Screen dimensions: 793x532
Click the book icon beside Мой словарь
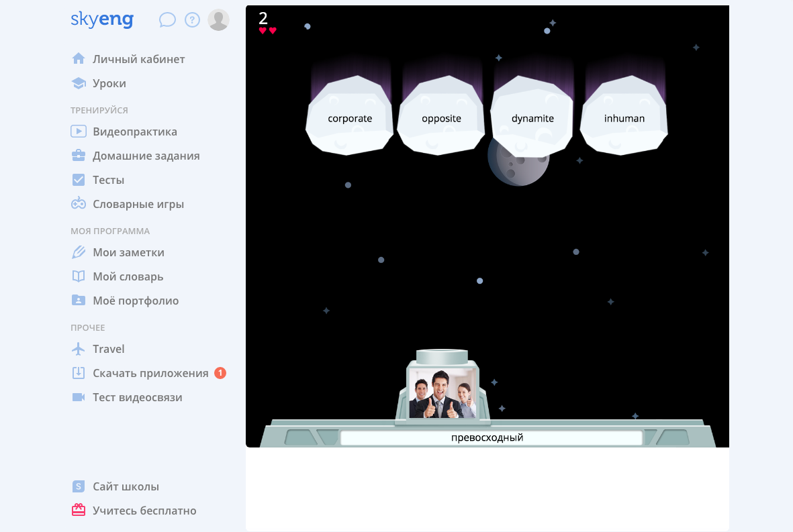[79, 276]
